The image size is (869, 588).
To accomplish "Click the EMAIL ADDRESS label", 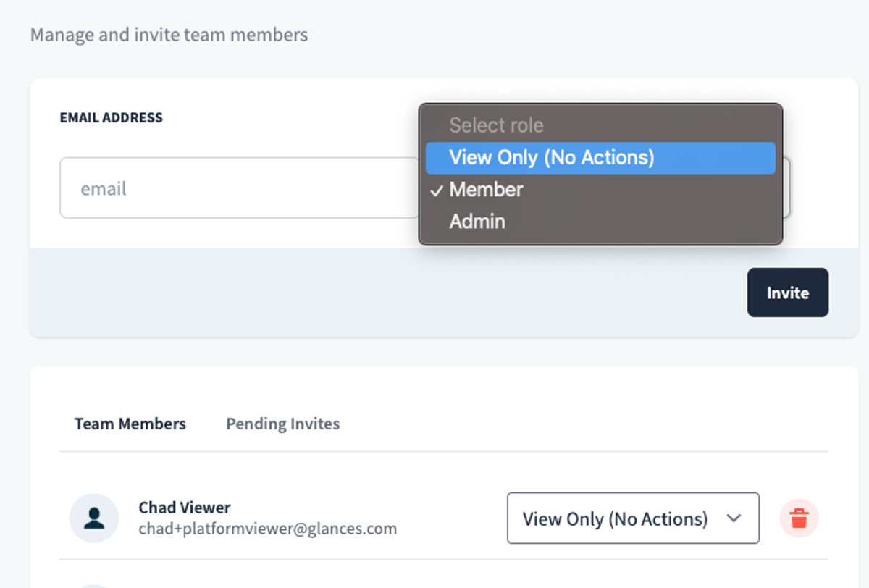I will pyautogui.click(x=112, y=117).
